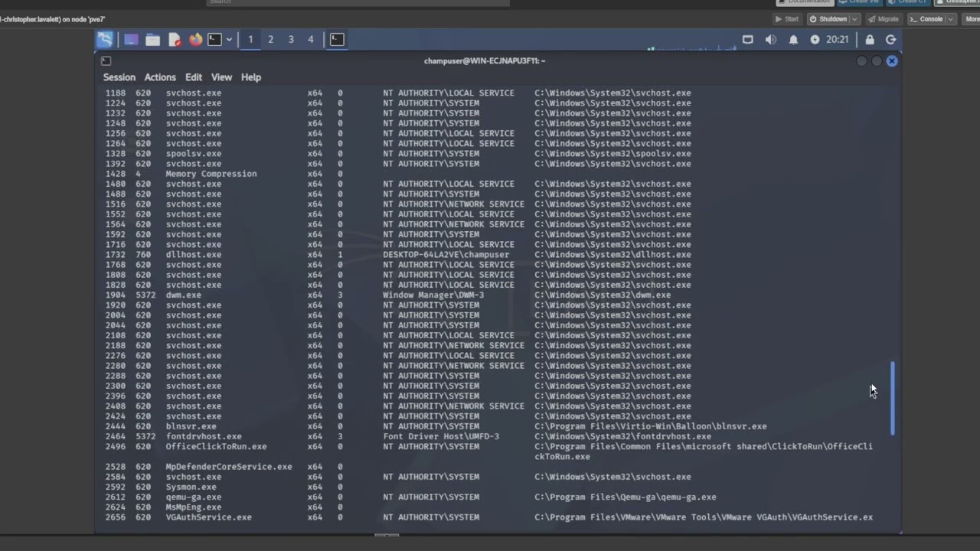The height and width of the screenshot is (551, 980).
Task: Open the terminal launcher in panel
Action: pos(215,40)
